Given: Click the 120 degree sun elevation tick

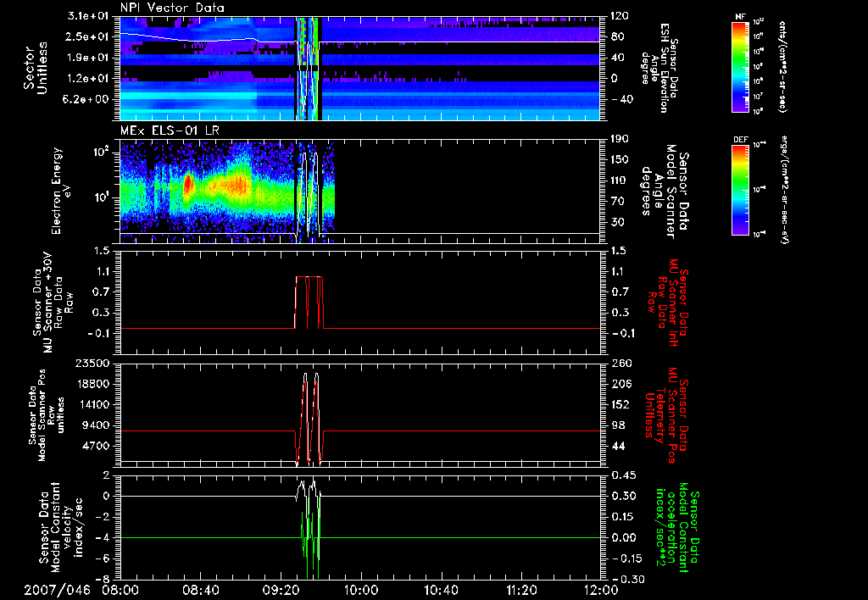Looking at the screenshot, I should [620, 16].
